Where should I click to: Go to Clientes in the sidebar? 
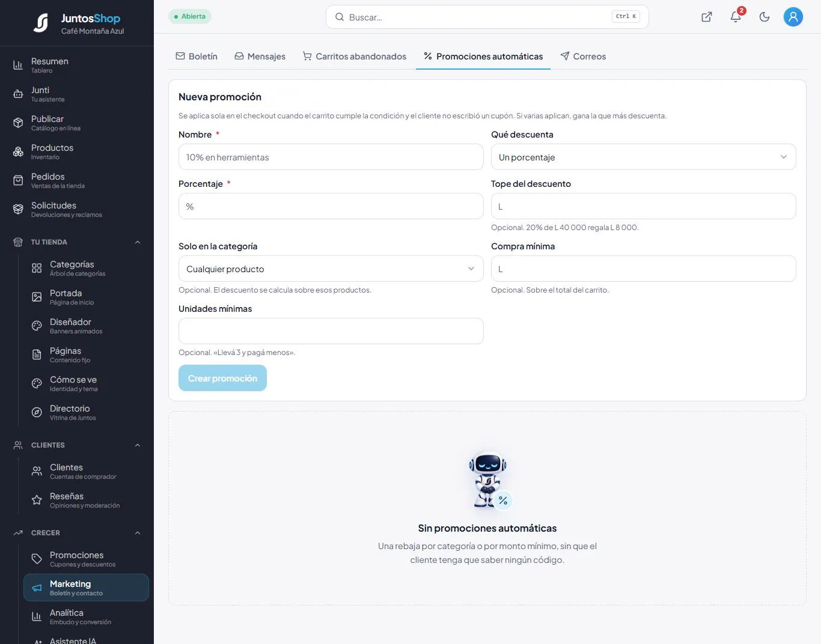pos(86,471)
